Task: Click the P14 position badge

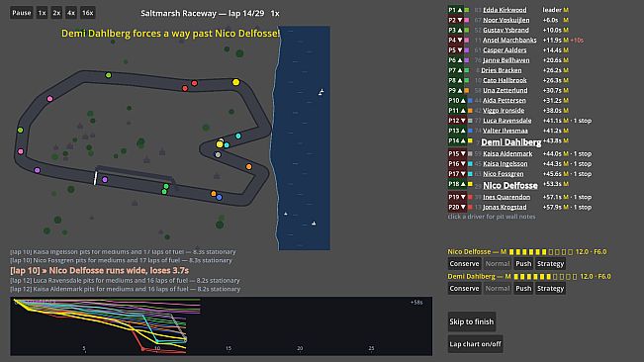Action: [x=457, y=140]
